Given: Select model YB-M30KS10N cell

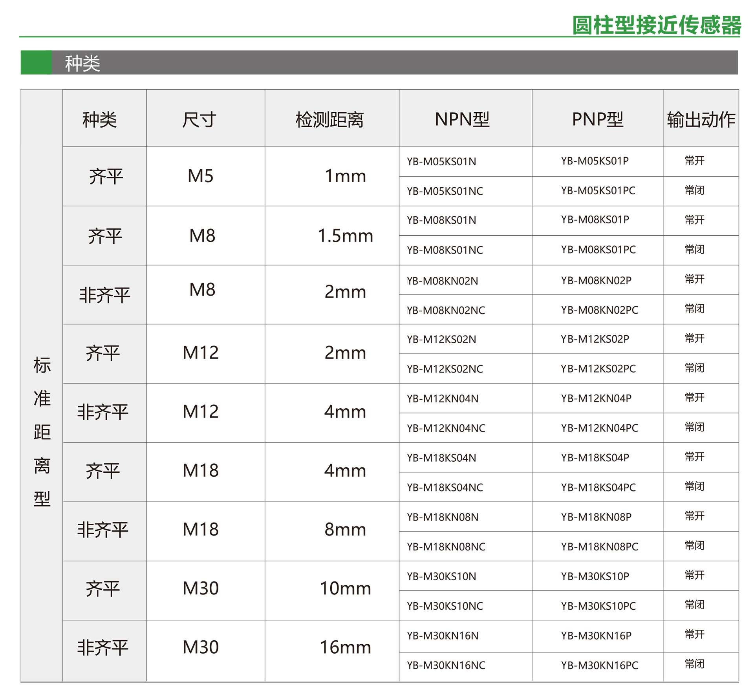Looking at the screenshot, I should tap(441, 576).
